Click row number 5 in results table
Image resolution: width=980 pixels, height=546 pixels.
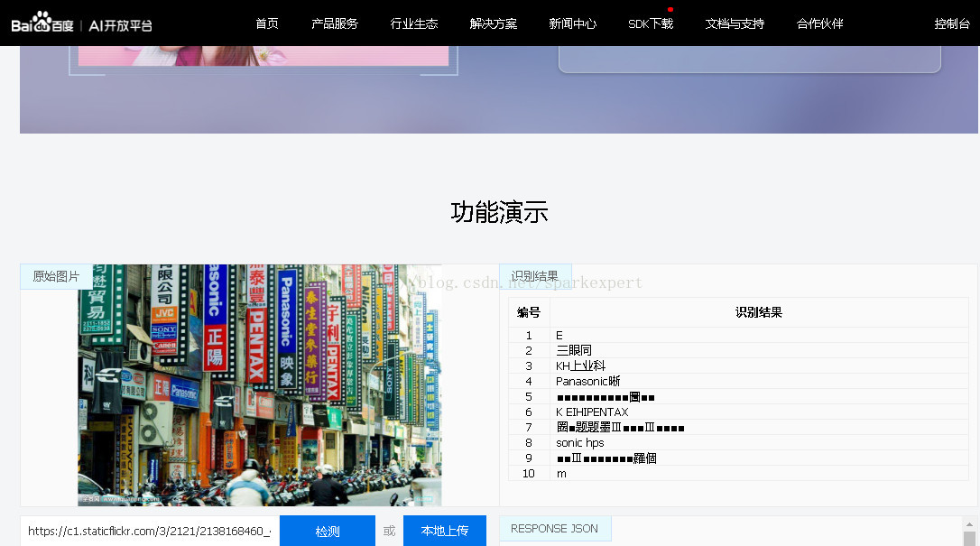coord(529,397)
